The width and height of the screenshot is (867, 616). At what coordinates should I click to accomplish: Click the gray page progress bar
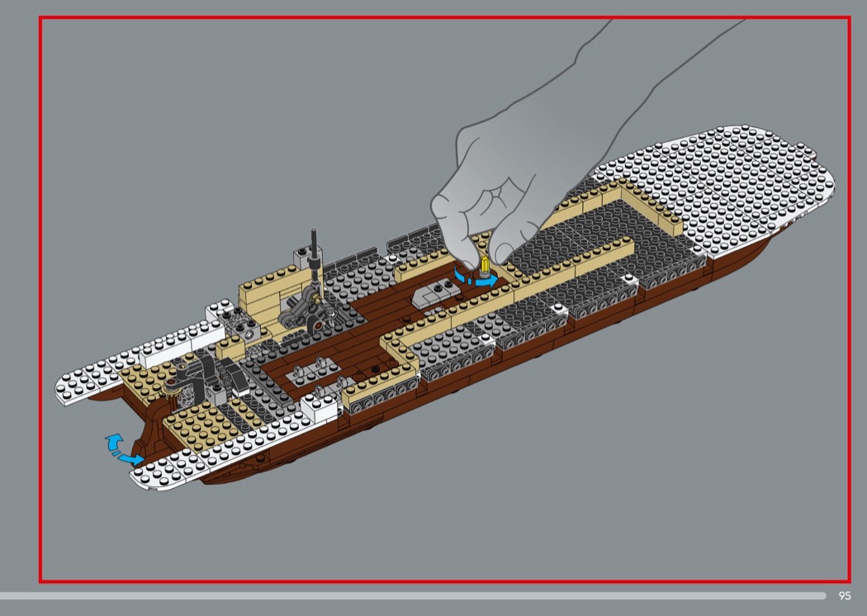coord(413,595)
